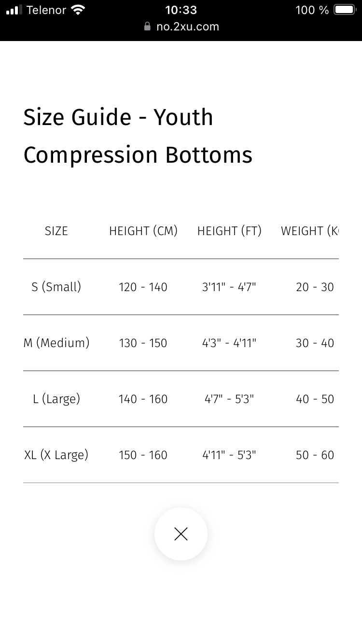Select the SIZE column header
This screenshot has width=362, height=644.
point(56,231)
